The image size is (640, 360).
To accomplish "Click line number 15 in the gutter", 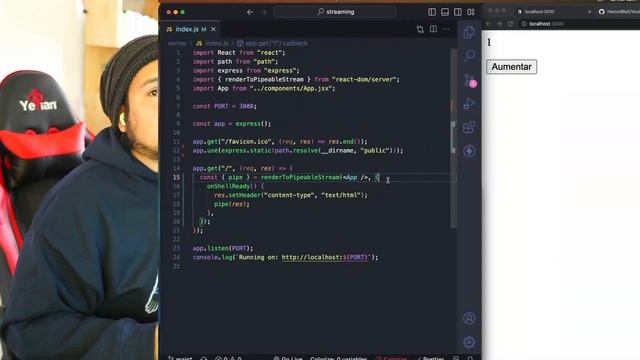I will tap(176, 177).
